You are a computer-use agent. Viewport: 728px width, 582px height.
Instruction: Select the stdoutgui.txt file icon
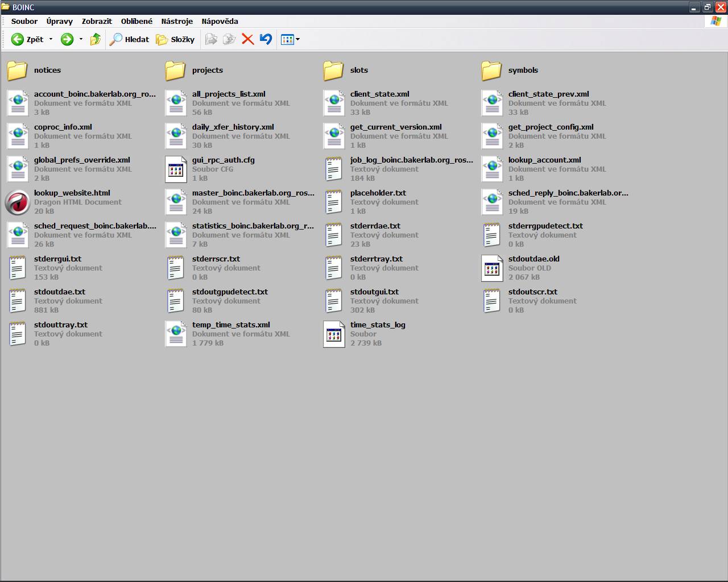334,301
